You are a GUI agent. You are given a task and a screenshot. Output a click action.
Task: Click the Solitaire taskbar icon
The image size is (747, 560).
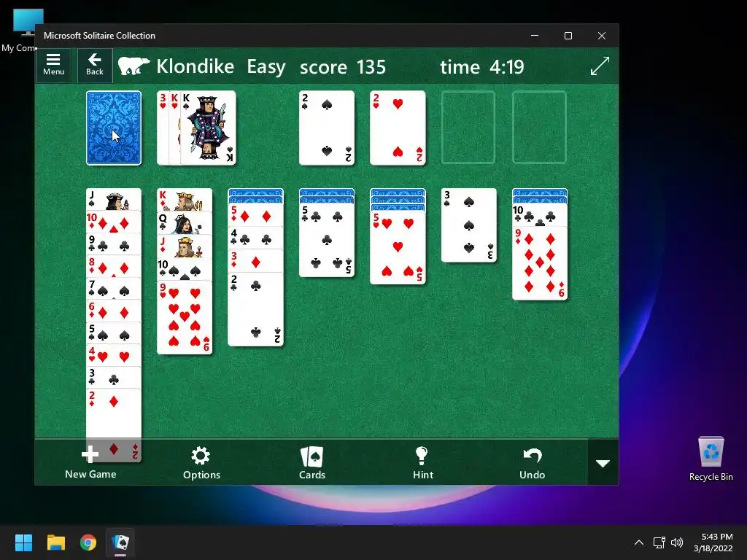tap(120, 542)
